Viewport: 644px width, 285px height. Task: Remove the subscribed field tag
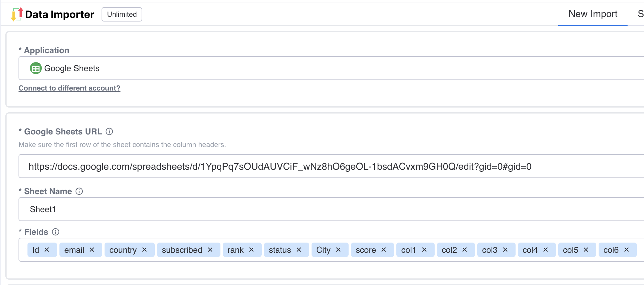point(210,250)
